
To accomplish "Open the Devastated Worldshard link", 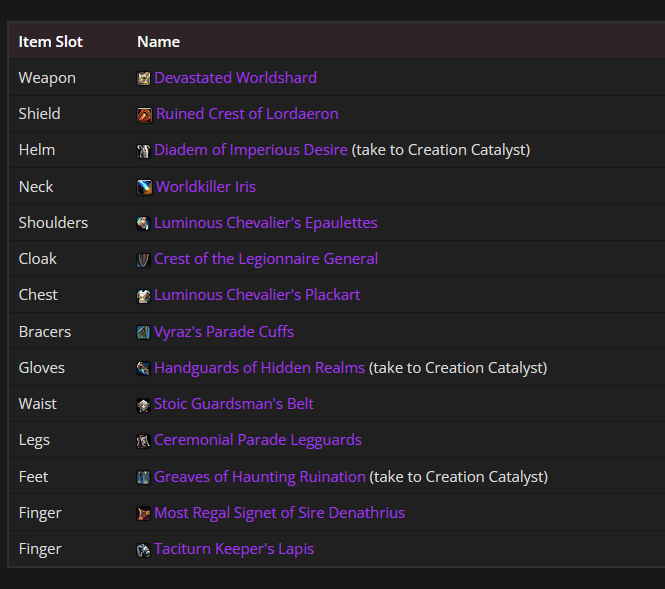I will pos(235,78).
